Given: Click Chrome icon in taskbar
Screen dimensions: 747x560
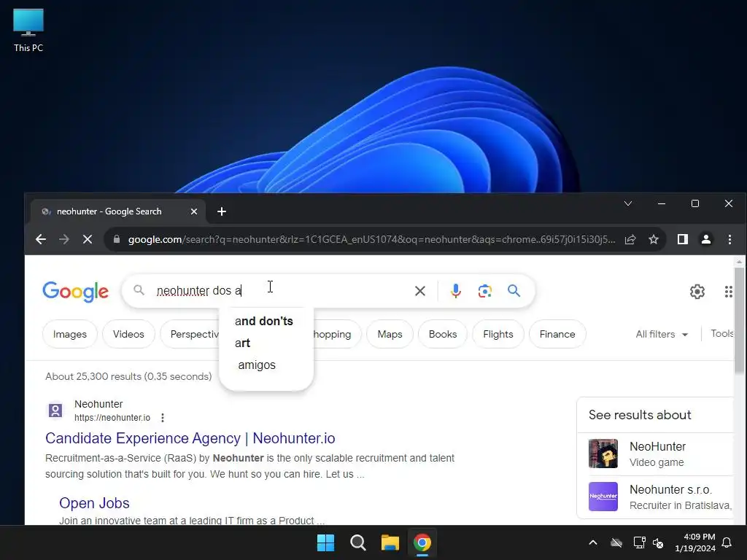Looking at the screenshot, I should (422, 542).
